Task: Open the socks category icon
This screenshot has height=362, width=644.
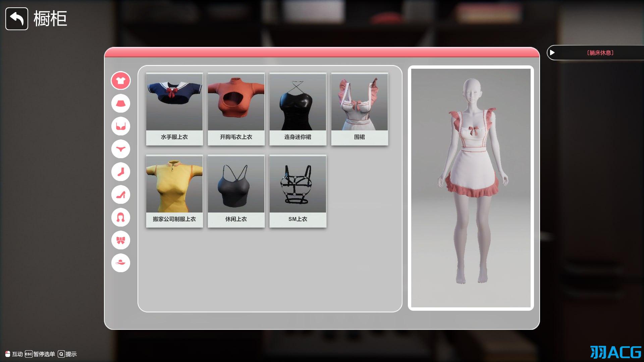Action: (121, 172)
